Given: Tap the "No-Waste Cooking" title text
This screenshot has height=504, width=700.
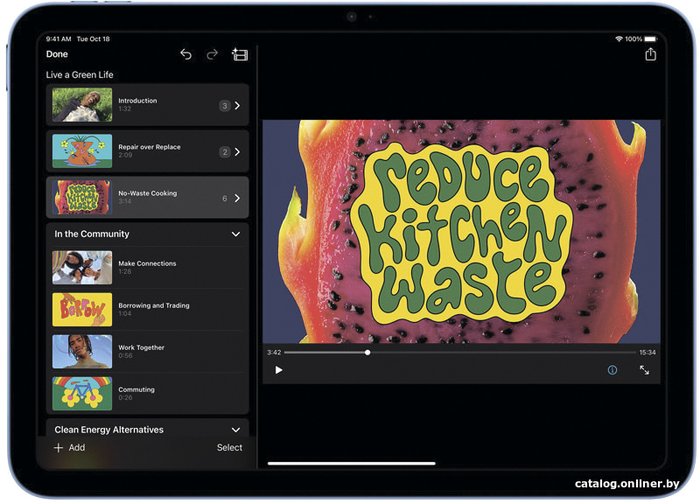Looking at the screenshot, I should [148, 193].
